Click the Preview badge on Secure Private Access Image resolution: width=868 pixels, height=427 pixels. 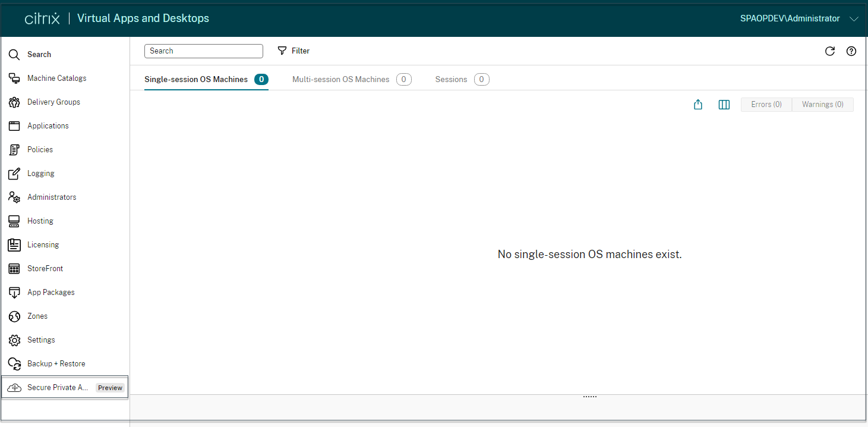coord(111,388)
